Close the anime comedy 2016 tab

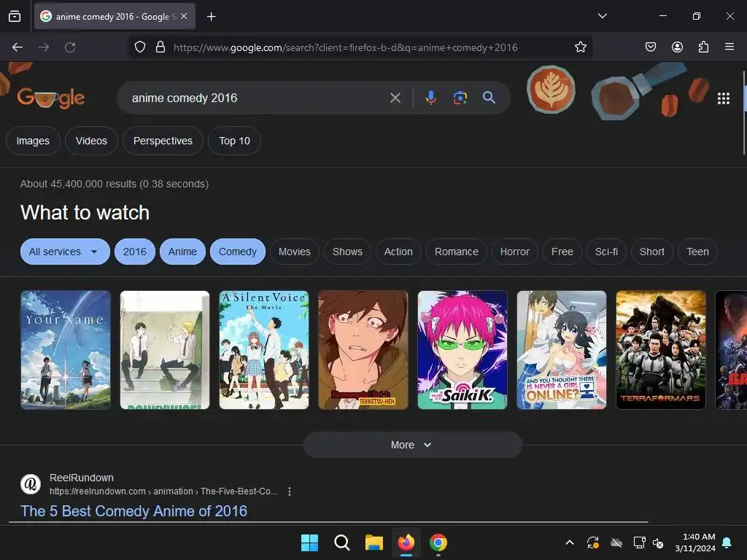(x=184, y=16)
